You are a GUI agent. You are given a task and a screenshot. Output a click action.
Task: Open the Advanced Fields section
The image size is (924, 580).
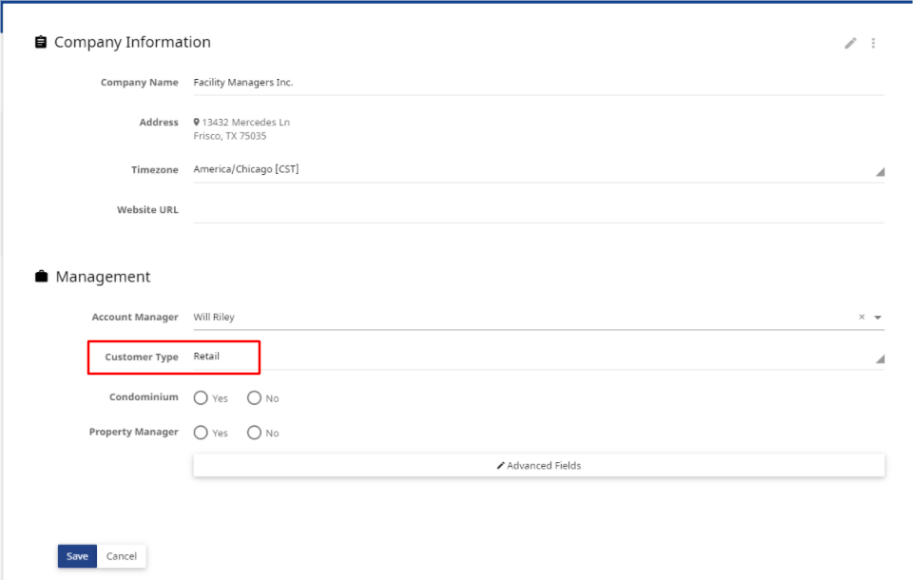(539, 466)
